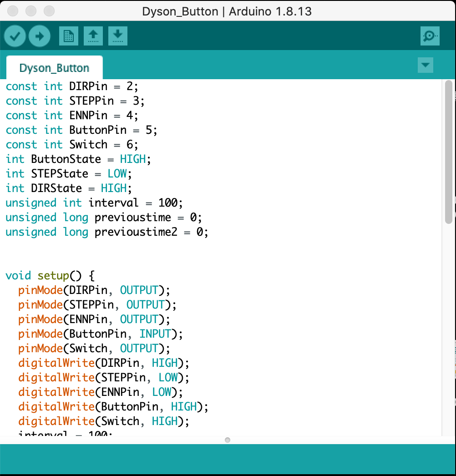Image resolution: width=456 pixels, height=476 pixels.
Task: Click the line 'int DIRState = HIGH;'
Action: click(x=69, y=188)
